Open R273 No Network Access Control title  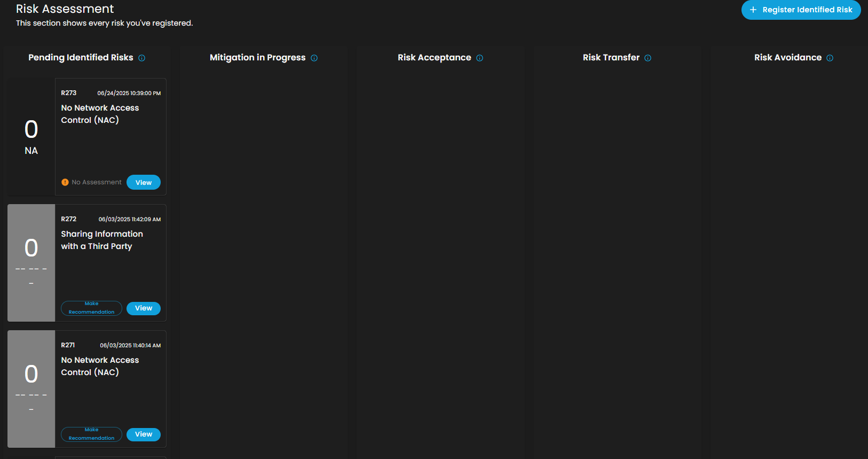point(100,114)
